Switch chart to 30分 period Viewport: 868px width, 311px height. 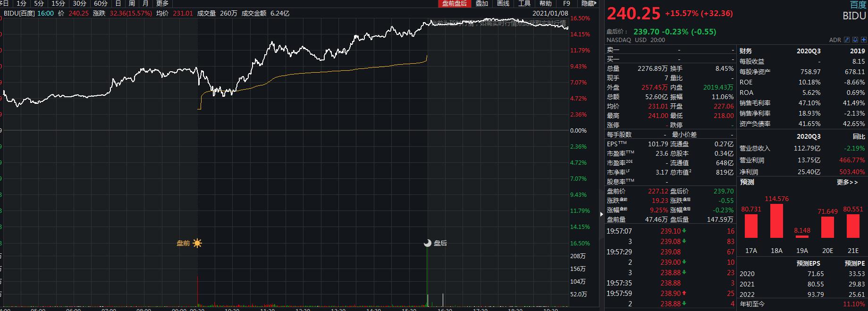pyautogui.click(x=79, y=3)
